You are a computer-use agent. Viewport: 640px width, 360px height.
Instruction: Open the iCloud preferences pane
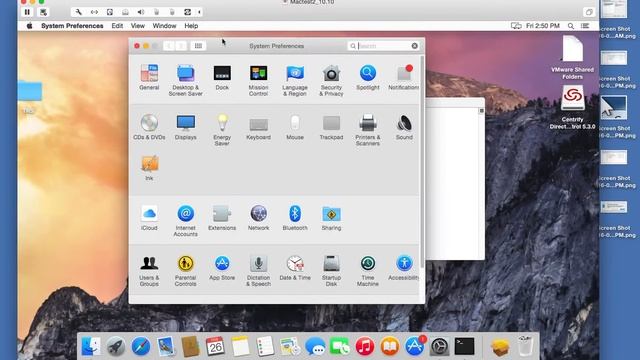tap(149, 218)
